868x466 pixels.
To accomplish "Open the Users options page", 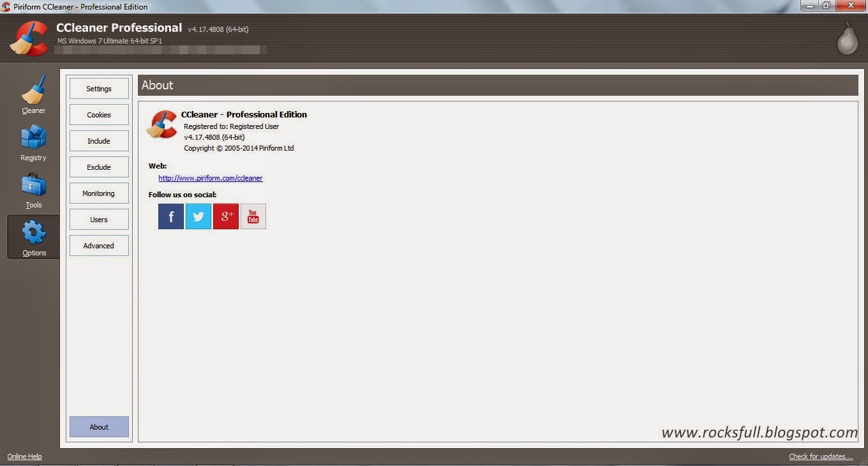I will [x=99, y=220].
